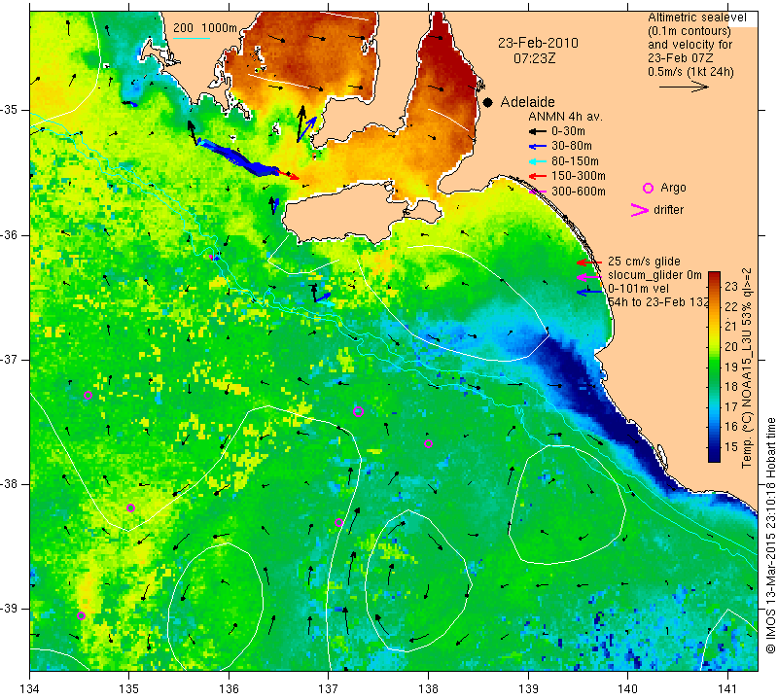Click longitude axis label 134
Screen dimensions: 778x700
tap(30, 689)
